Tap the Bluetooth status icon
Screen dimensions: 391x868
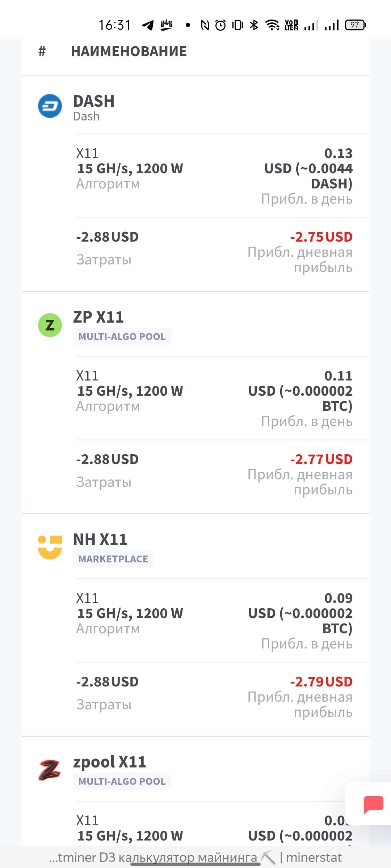pyautogui.click(x=254, y=25)
